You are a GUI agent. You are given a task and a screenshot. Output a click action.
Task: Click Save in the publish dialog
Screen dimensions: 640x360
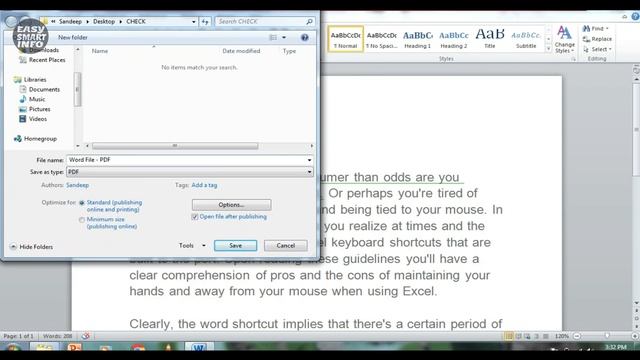pos(235,245)
